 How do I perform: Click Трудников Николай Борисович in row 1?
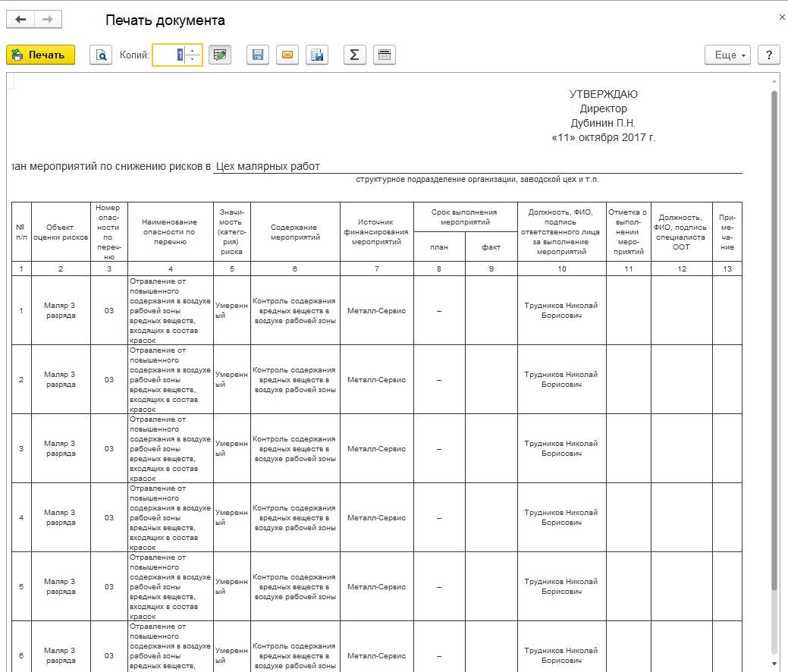tap(561, 311)
